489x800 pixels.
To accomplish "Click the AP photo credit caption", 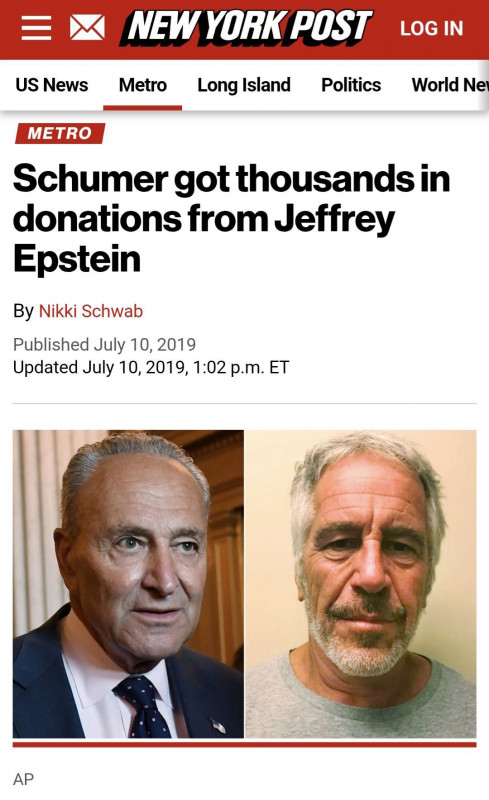I will pyautogui.click(x=23, y=779).
